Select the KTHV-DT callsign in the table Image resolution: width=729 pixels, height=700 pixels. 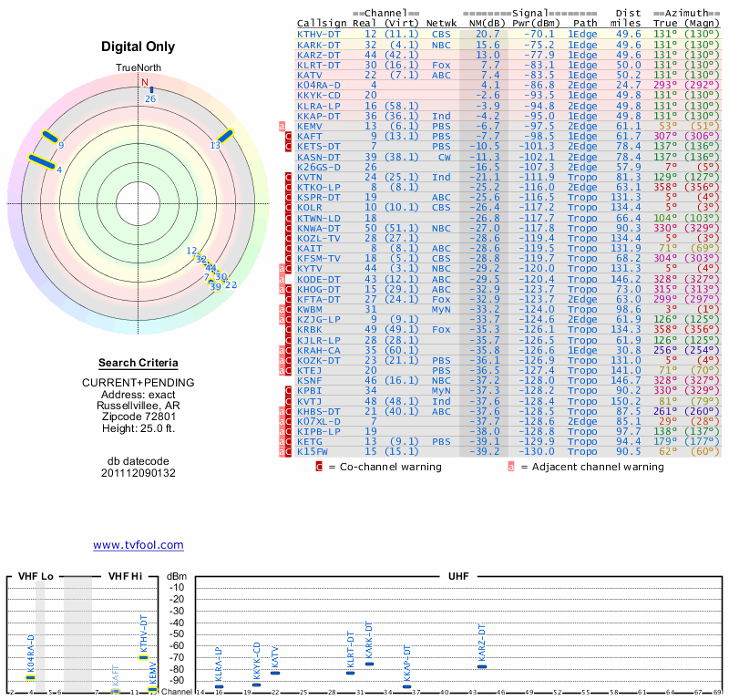pyautogui.click(x=319, y=34)
